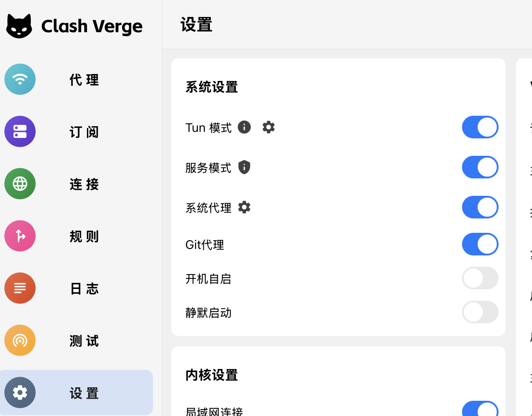Viewport: 532px width, 416px height.
Task: Enable the 开机自启 toggle
Action: pyautogui.click(x=480, y=278)
